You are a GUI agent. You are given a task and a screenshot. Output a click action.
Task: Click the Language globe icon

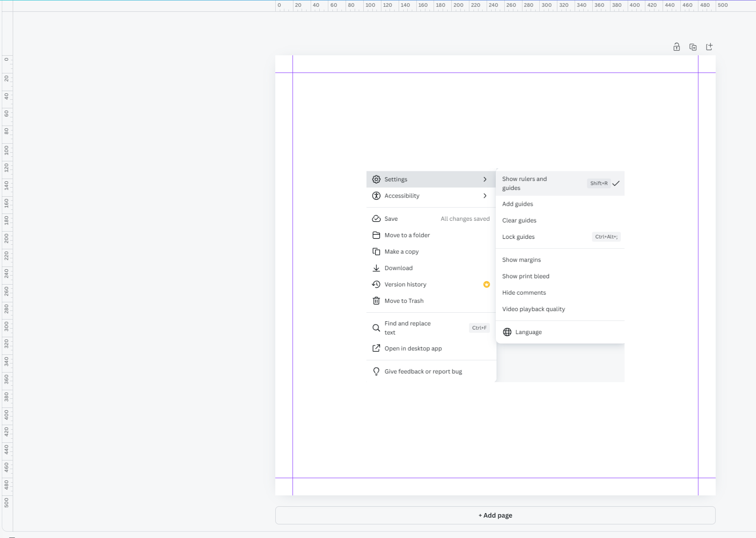point(507,332)
